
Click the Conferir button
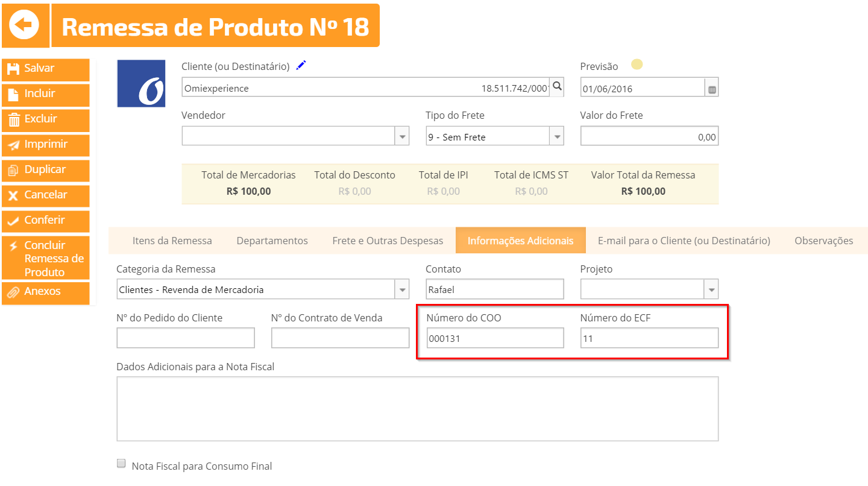[x=46, y=221]
